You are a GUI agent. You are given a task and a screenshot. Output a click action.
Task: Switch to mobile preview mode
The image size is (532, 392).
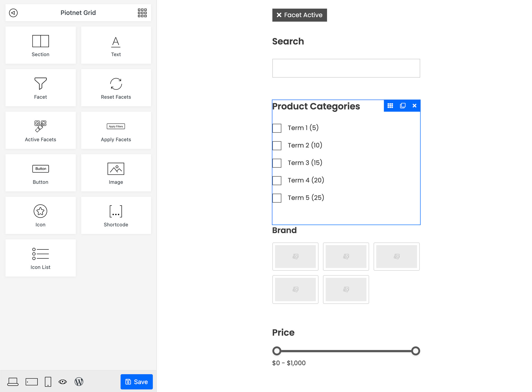pos(48,382)
